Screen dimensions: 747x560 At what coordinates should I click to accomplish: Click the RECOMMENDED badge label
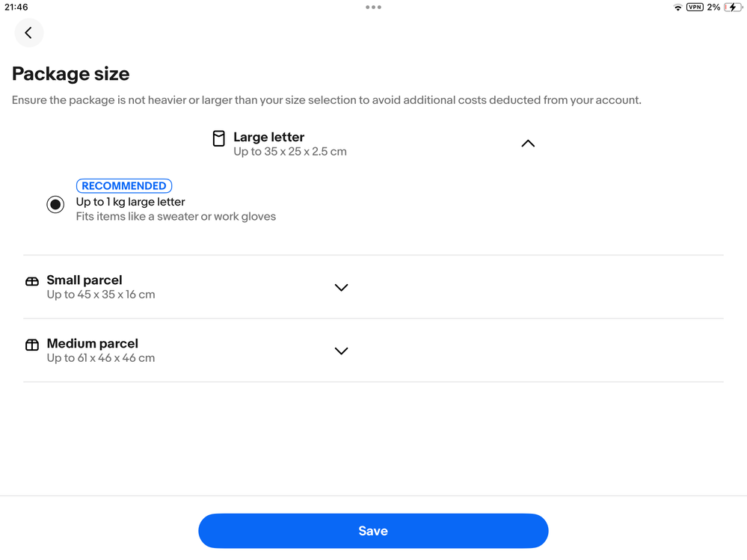tap(124, 185)
